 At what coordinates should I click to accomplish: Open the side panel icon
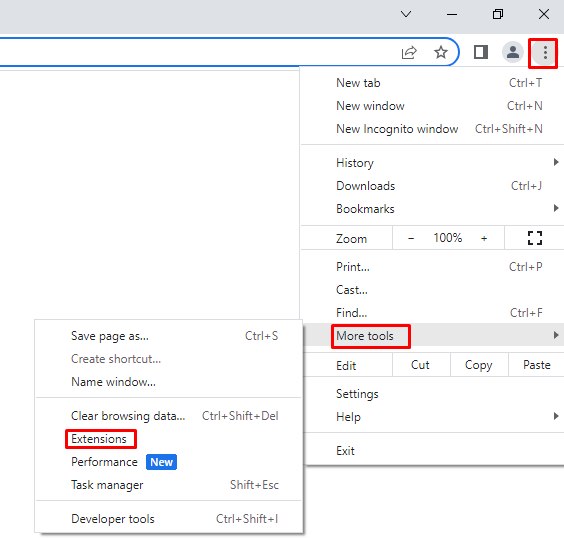pyautogui.click(x=481, y=52)
